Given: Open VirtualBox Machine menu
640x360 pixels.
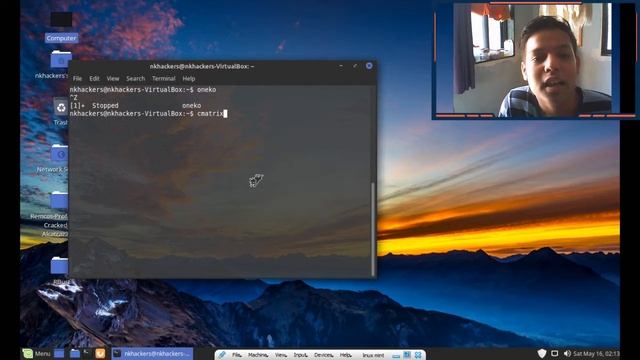Looking at the screenshot, I should click(x=258, y=355).
